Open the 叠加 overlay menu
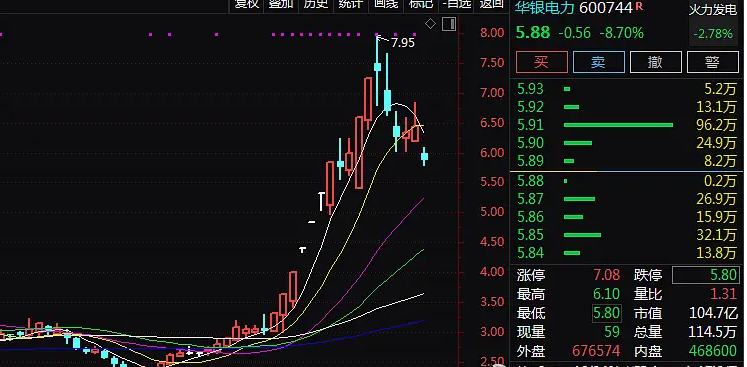The height and width of the screenshot is (367, 747). click(281, 4)
